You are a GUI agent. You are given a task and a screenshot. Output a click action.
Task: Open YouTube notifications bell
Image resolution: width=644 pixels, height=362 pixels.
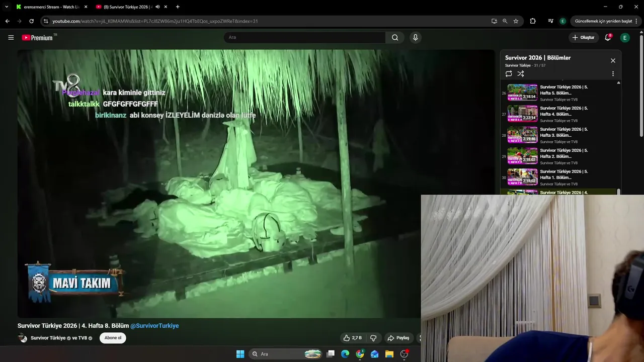click(x=608, y=37)
